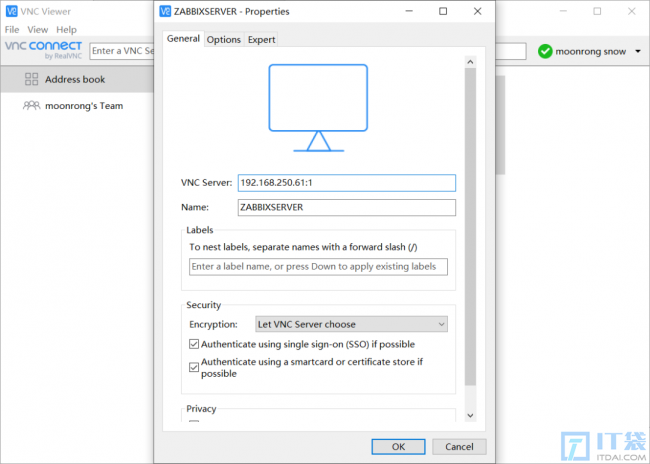650x464 pixels.
Task: Click the green signed-in checkmark icon
Action: click(x=545, y=51)
